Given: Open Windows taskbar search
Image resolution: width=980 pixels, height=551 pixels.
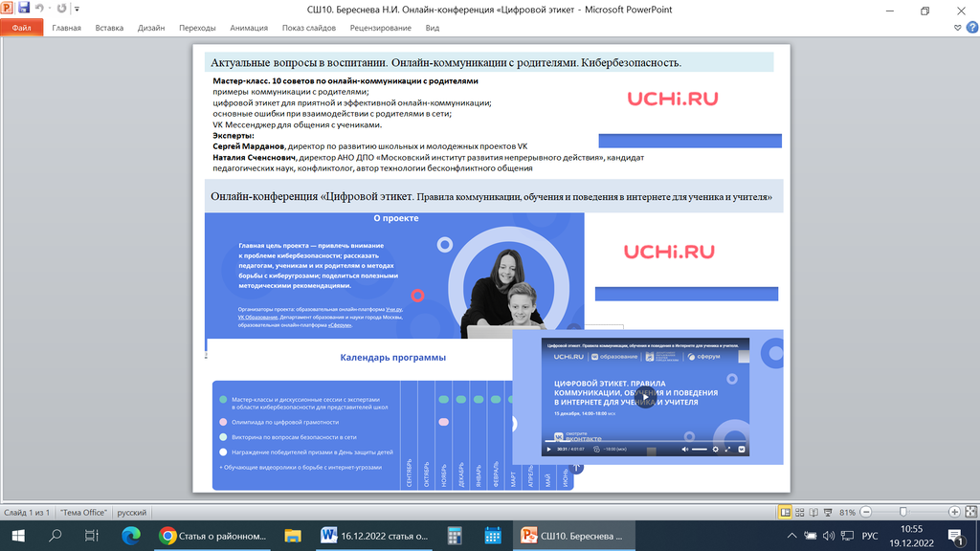Looking at the screenshot, I should coord(55,536).
